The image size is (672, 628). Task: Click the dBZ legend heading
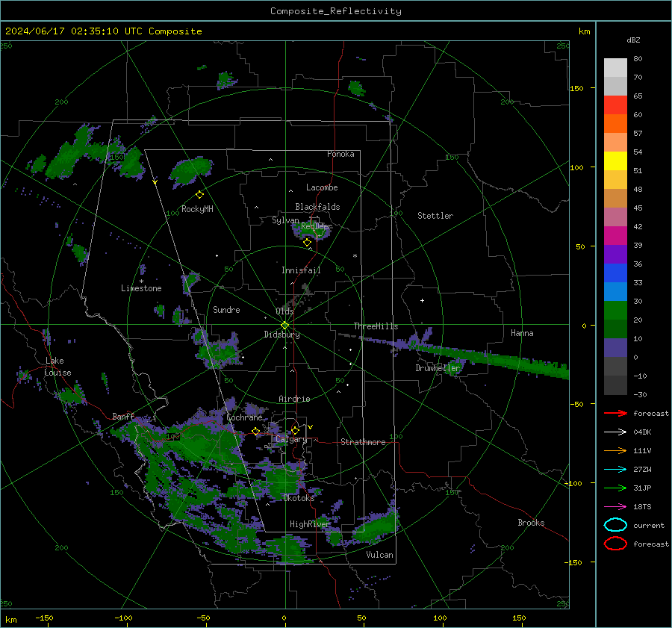[633, 40]
